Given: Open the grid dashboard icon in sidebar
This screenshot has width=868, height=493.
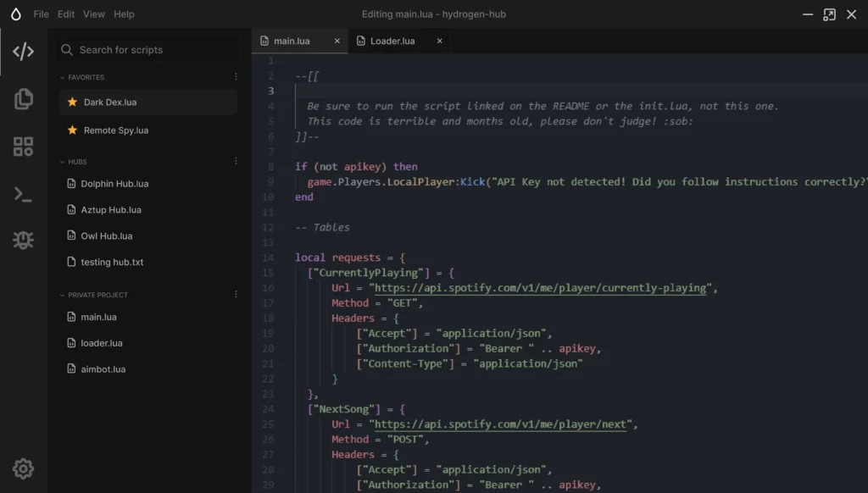Looking at the screenshot, I should coord(23,147).
